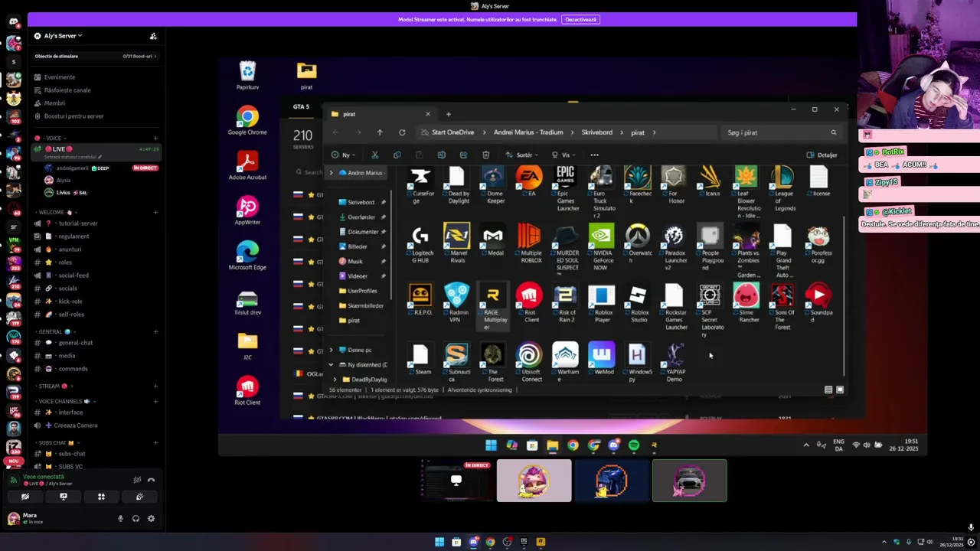Open the Riot Client shortcut in the pirat folder

(x=529, y=303)
